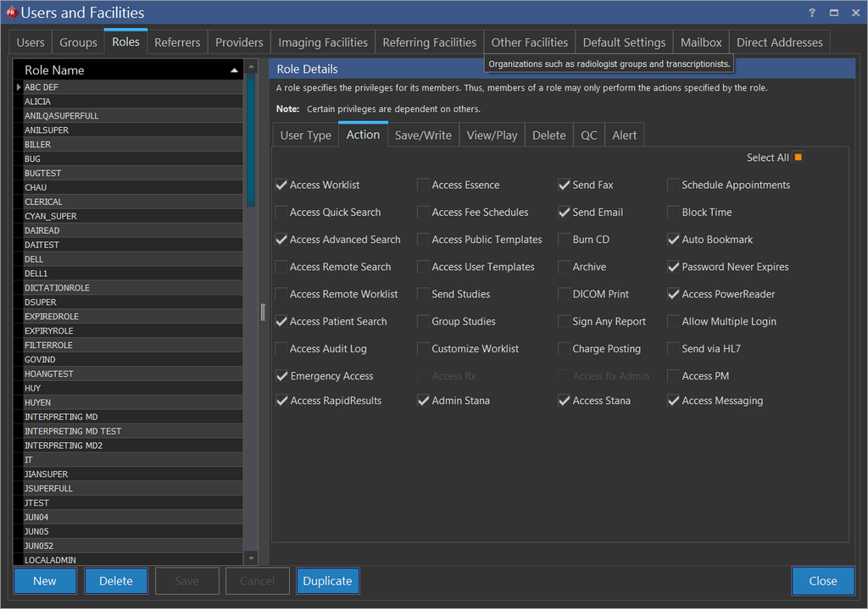Disable the Auto Bookmark checkbox
Viewport: 868px width, 609px height.
[x=674, y=240]
